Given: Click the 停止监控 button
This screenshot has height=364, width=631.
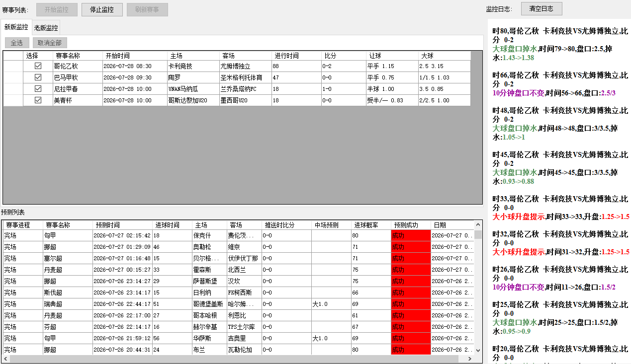Looking at the screenshot, I should tap(102, 9).
